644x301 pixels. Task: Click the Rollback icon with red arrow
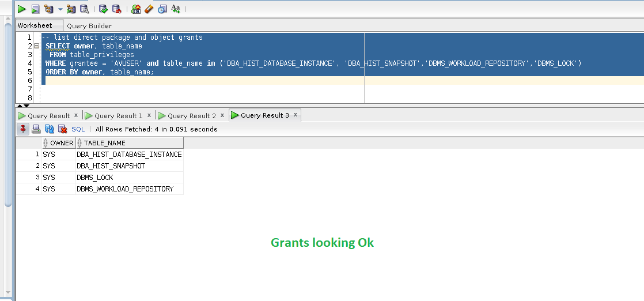coord(116,9)
